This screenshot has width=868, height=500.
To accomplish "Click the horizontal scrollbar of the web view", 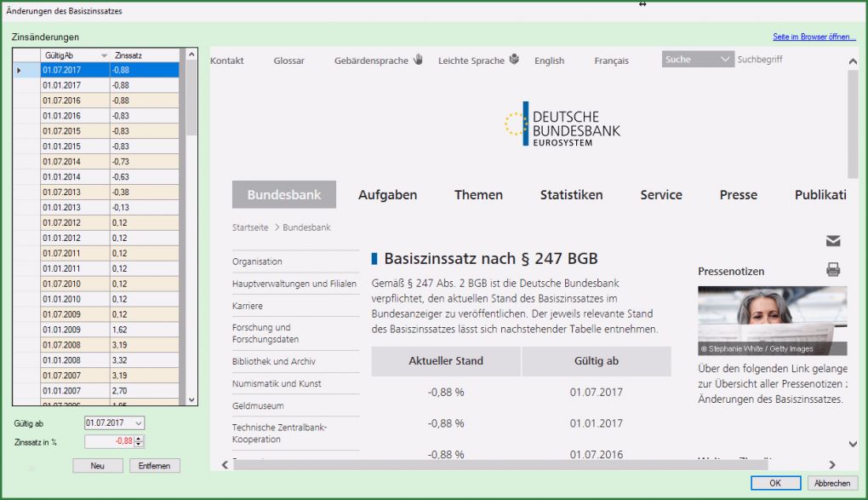I will click(511, 464).
